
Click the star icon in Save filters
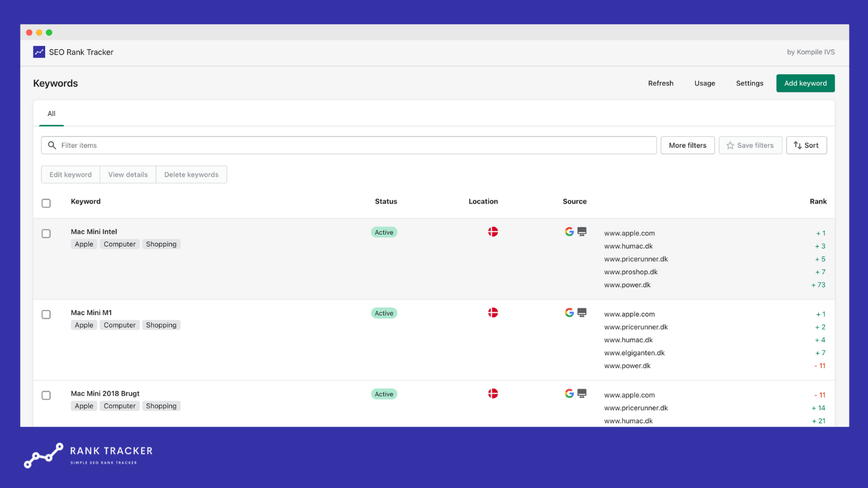[730, 145]
